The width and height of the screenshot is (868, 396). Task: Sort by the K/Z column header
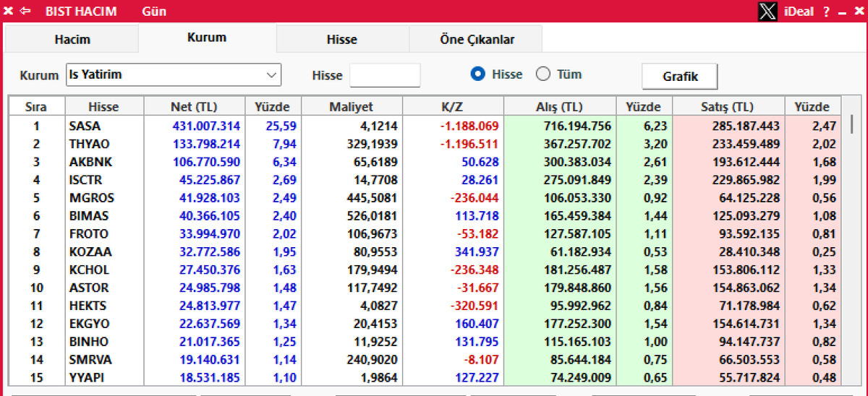pos(452,107)
